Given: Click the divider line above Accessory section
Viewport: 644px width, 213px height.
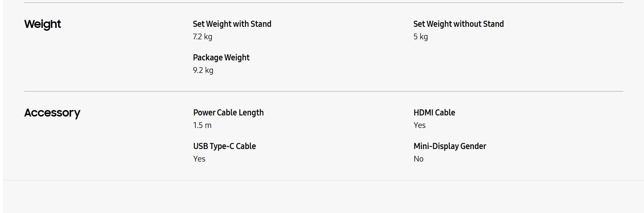Looking at the screenshot, I should click(324, 91).
